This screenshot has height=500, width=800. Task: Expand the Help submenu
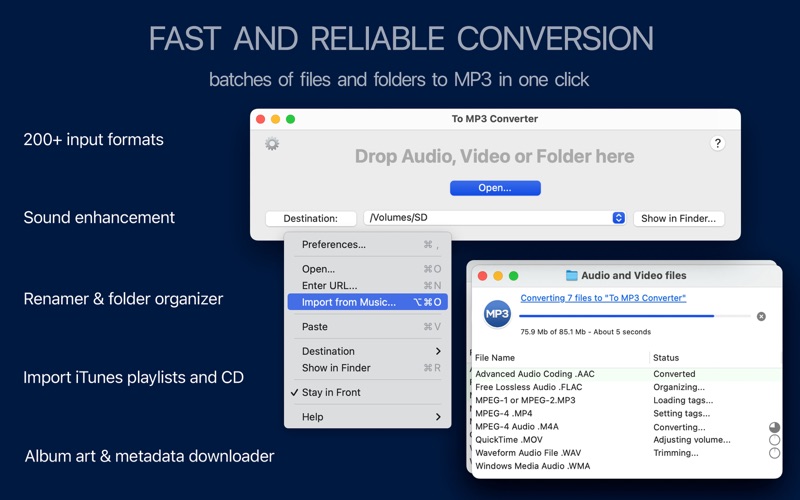[x=367, y=417]
